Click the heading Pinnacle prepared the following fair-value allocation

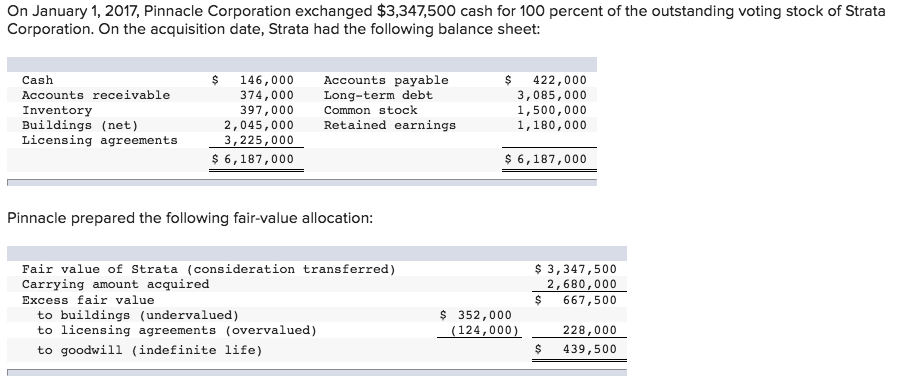190,219
